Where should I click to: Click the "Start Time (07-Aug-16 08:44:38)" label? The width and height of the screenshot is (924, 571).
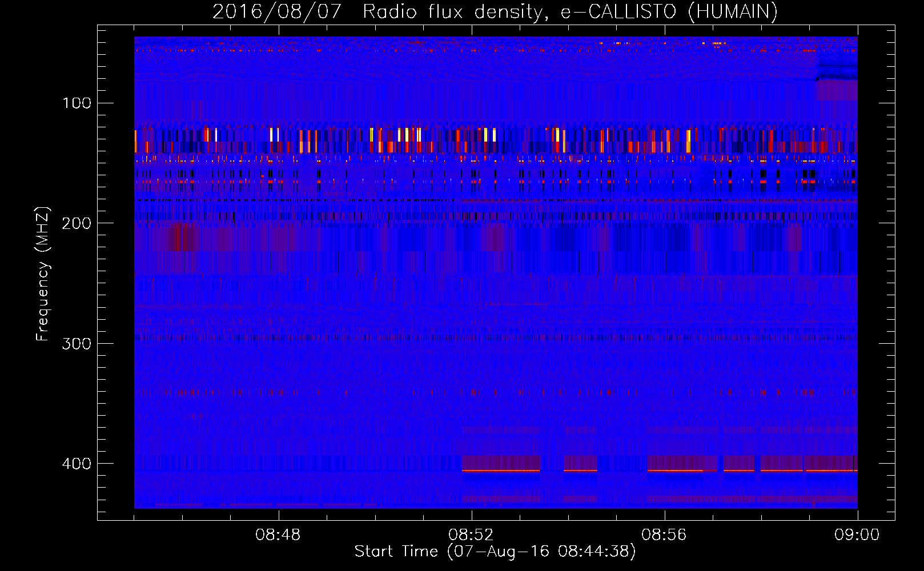pyautogui.click(x=495, y=552)
